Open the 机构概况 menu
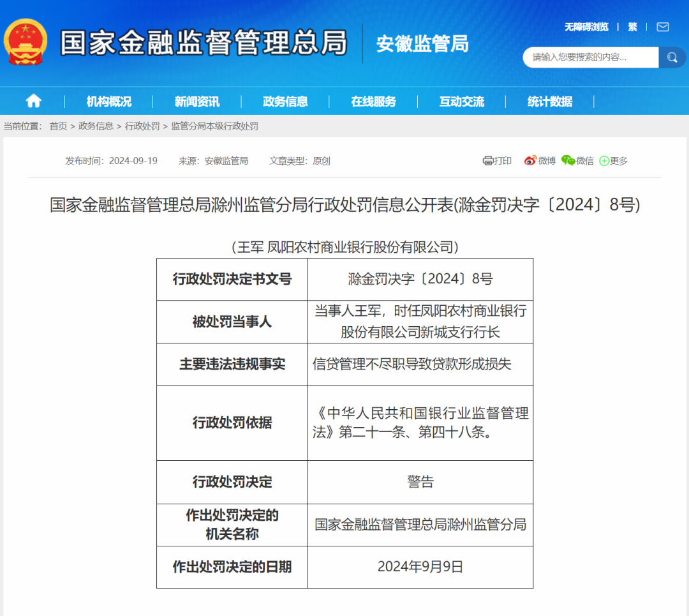Image resolution: width=689 pixels, height=616 pixels. [108, 101]
